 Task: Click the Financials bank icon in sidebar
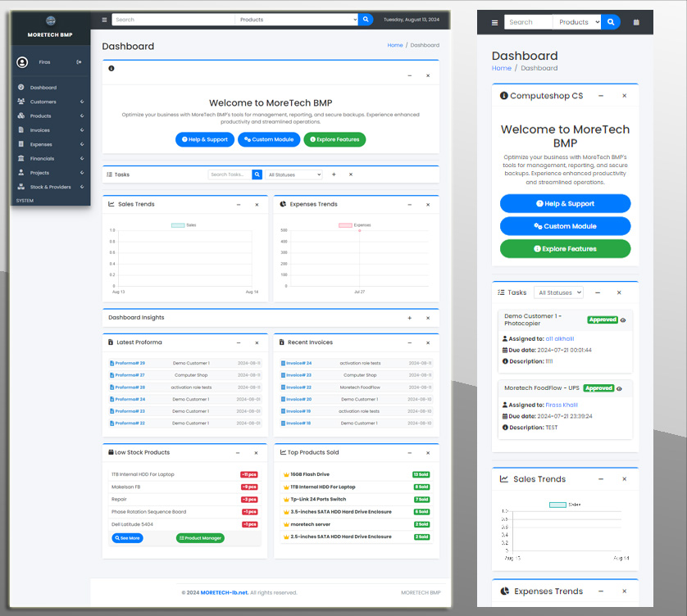pos(20,158)
